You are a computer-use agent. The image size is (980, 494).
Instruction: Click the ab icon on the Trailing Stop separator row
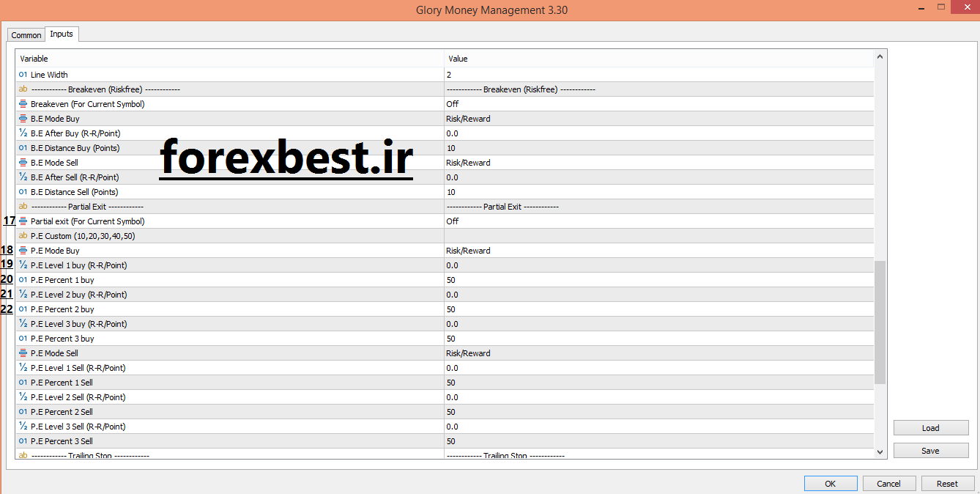(x=23, y=455)
